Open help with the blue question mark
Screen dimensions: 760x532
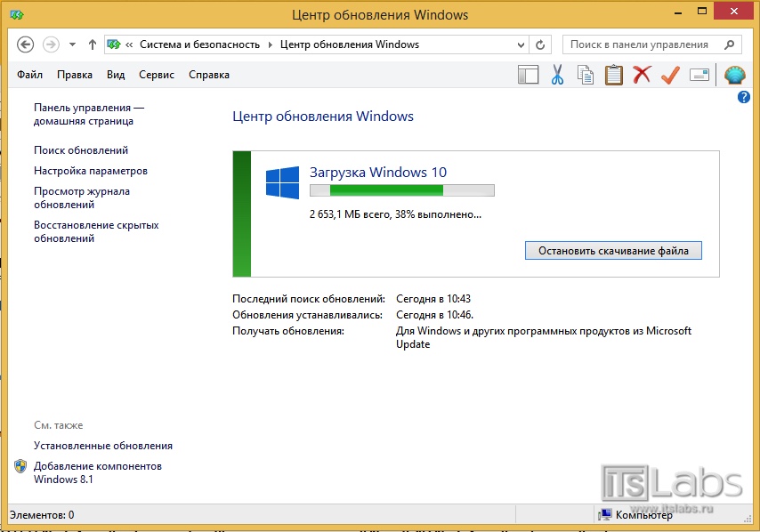[x=743, y=97]
